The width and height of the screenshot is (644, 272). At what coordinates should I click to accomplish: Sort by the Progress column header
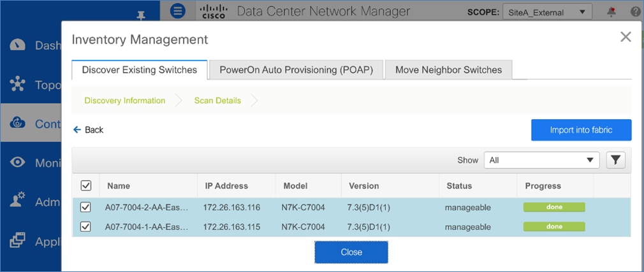click(x=543, y=186)
